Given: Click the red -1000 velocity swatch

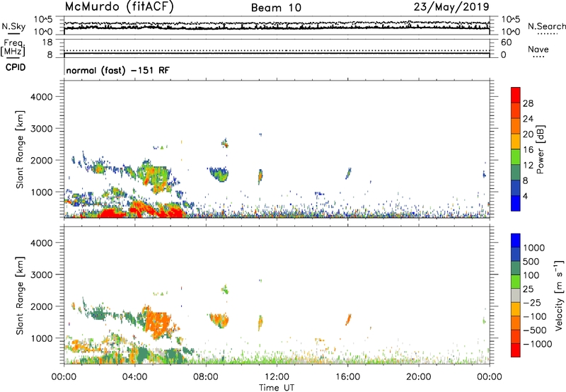Looking at the screenshot, I should (516, 350).
